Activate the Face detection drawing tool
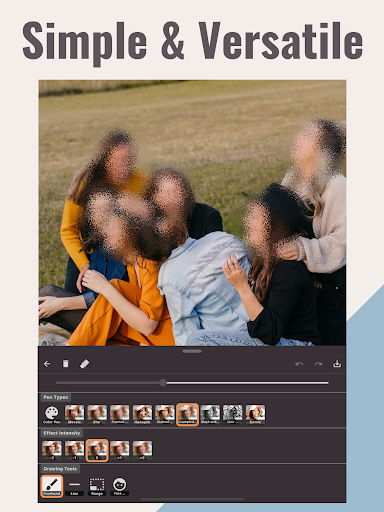The image size is (384, 512). point(120,486)
